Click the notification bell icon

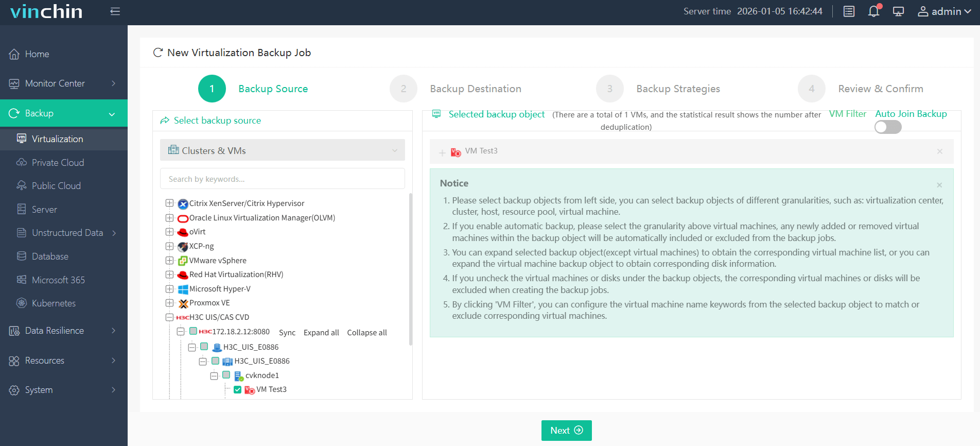tap(873, 11)
